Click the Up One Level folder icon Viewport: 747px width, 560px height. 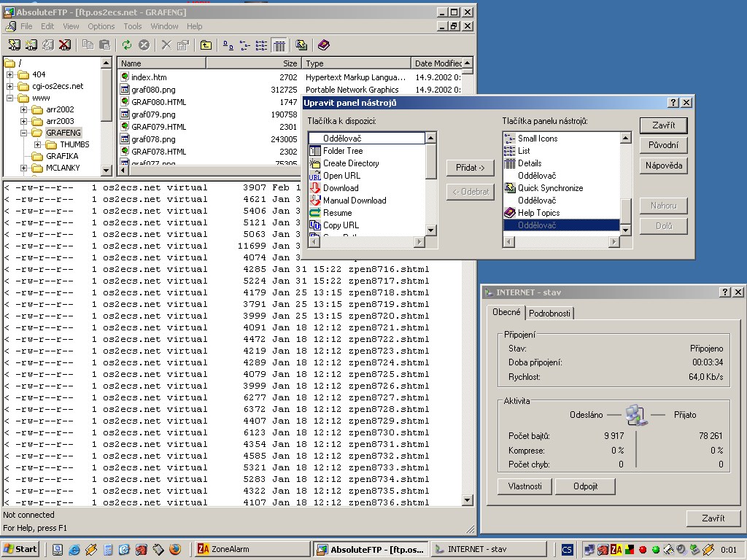click(206, 45)
